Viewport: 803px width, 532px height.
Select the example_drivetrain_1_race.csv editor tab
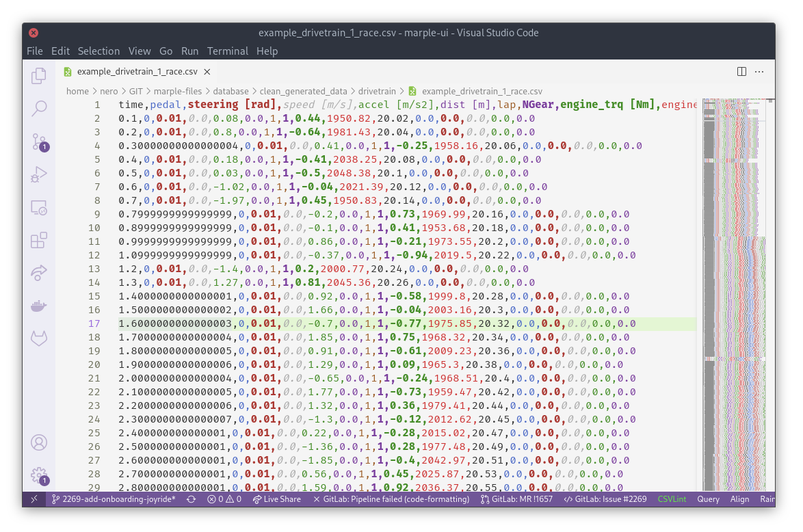[137, 72]
